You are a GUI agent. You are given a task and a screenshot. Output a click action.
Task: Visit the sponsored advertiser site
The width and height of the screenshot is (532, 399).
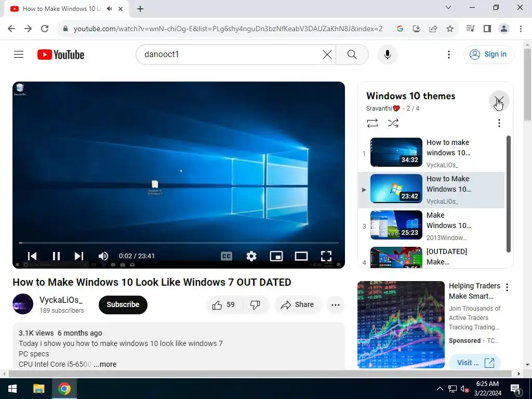[475, 362]
